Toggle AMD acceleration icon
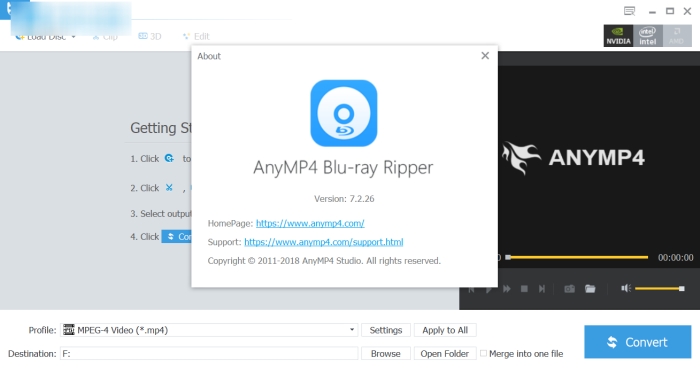Screen dimensions: 700x376 677,36
